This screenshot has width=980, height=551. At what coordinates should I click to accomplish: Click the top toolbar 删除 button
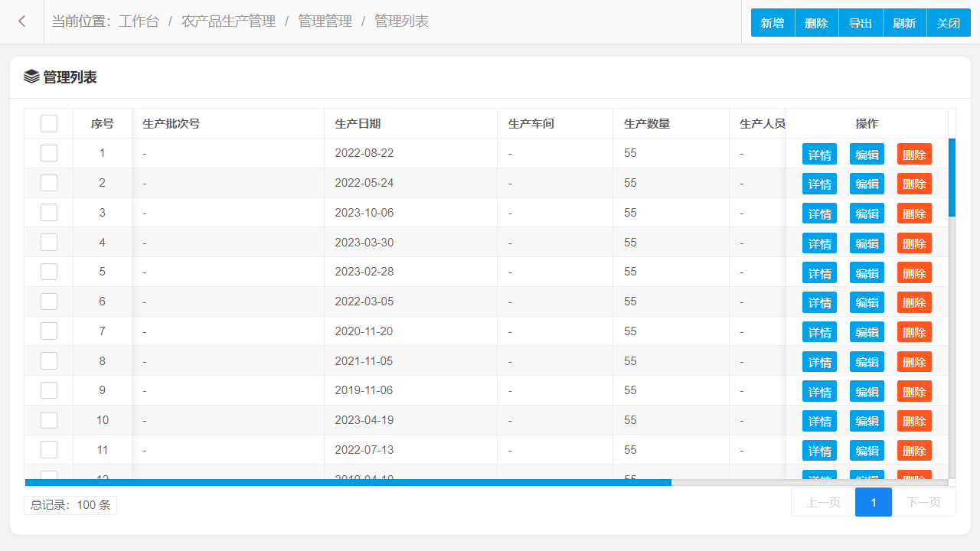point(817,23)
